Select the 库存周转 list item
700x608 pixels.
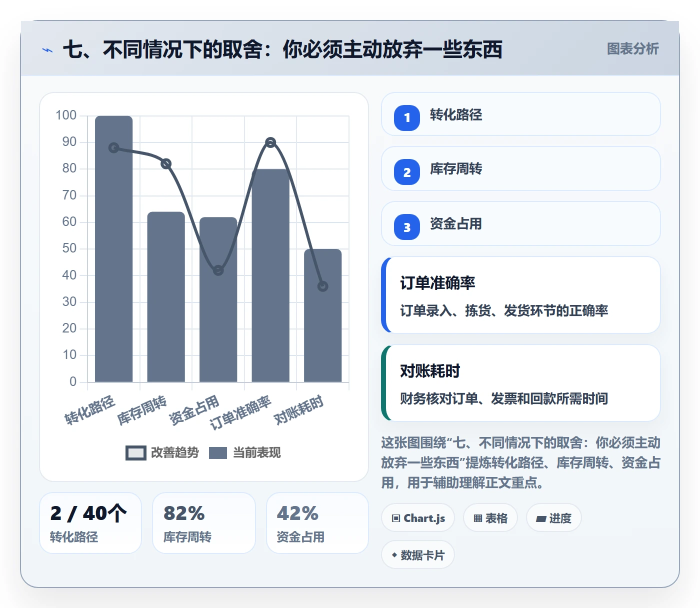tap(521, 168)
